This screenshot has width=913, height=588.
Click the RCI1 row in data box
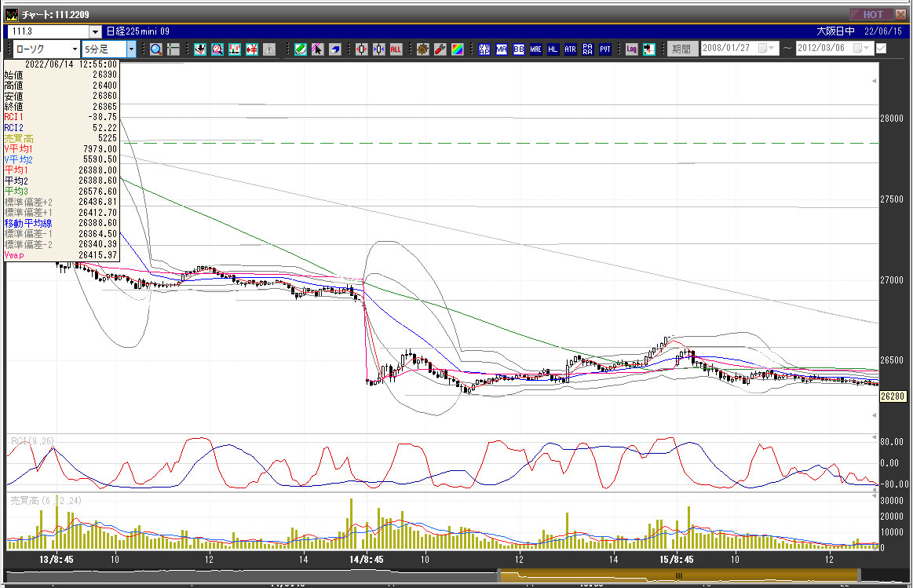pyautogui.click(x=60, y=117)
